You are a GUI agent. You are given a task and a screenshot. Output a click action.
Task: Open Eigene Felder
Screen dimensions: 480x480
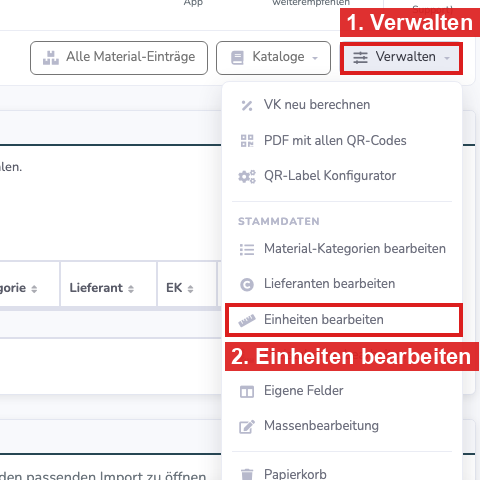(342, 391)
